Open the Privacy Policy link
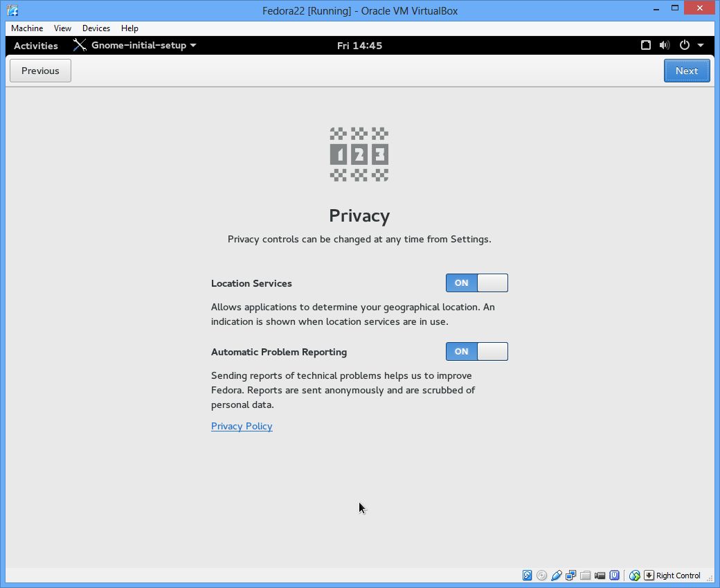Viewport: 720px width, 588px height. pos(242,427)
